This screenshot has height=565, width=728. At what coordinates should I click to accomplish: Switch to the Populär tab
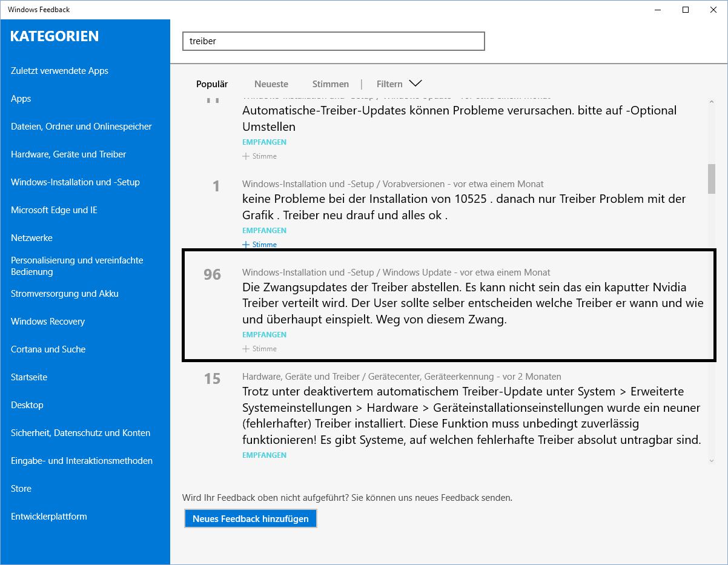click(212, 84)
